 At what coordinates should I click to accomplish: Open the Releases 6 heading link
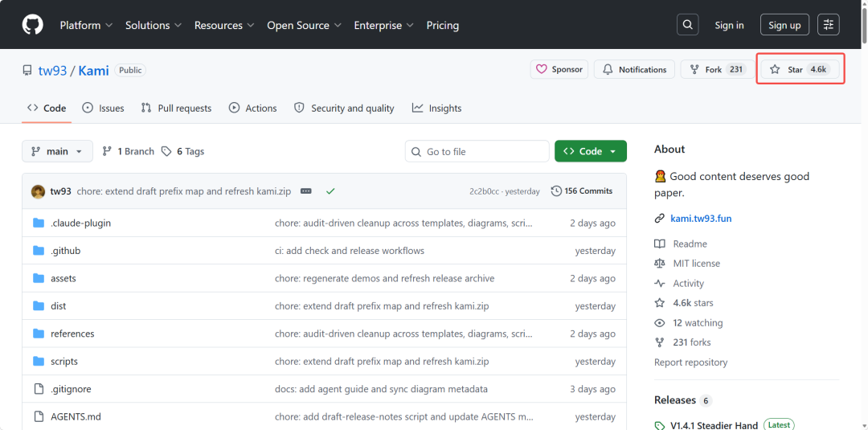682,400
